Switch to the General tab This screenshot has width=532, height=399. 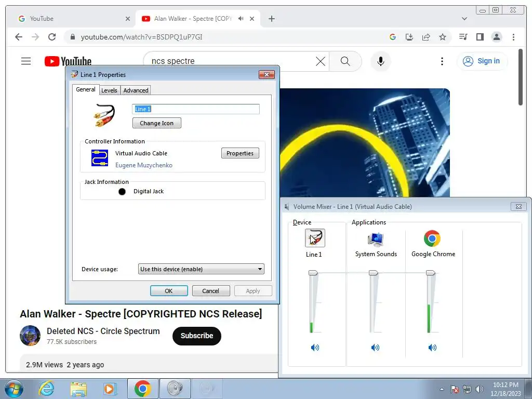click(x=86, y=89)
